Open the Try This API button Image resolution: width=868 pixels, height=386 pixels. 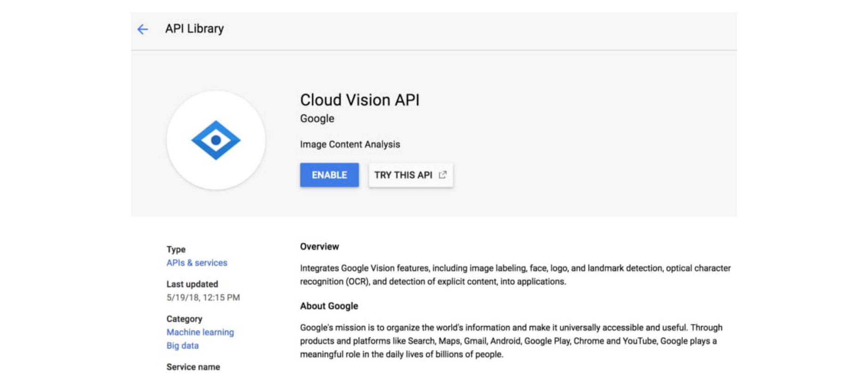410,175
